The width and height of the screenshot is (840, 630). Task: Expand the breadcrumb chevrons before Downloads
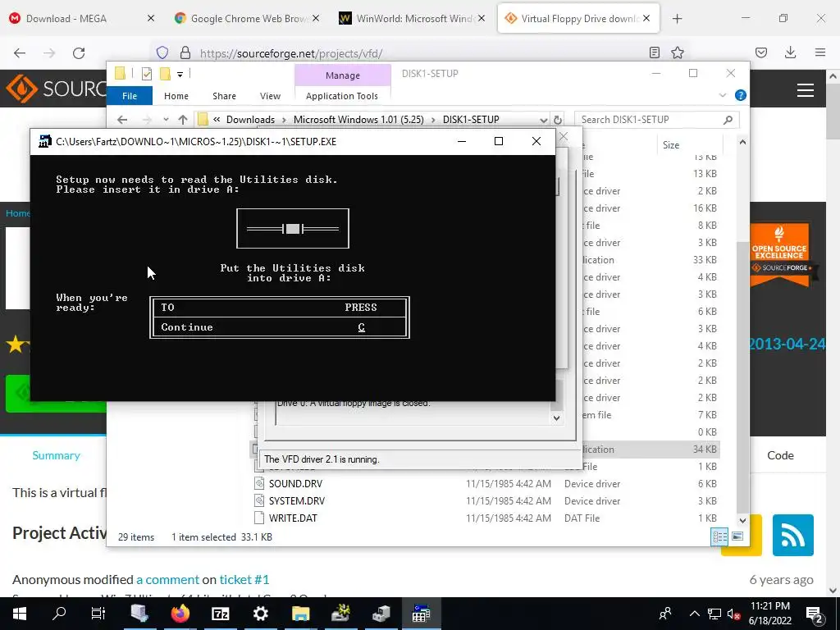[x=217, y=120]
